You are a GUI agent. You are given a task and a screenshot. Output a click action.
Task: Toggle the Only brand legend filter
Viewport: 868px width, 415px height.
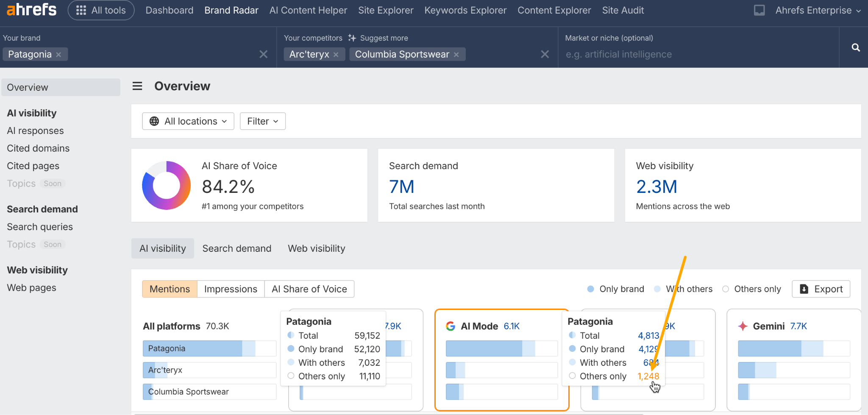point(616,289)
